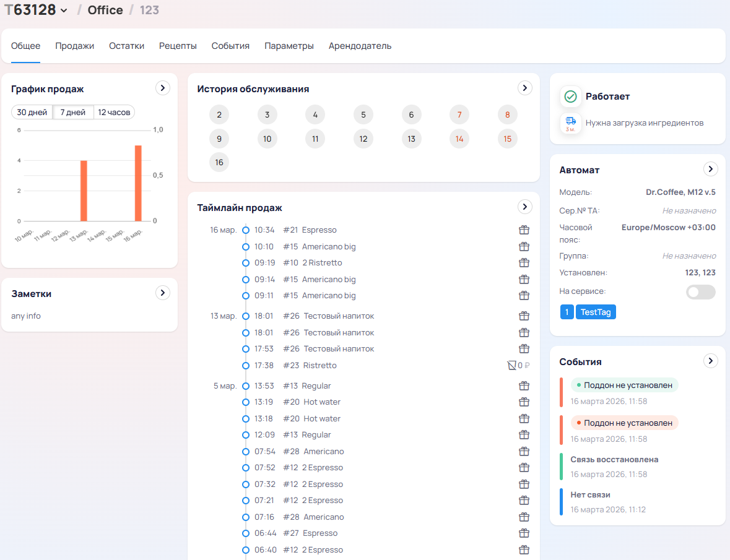Open the Арендодатель tab
The image size is (730, 560).
click(x=360, y=46)
